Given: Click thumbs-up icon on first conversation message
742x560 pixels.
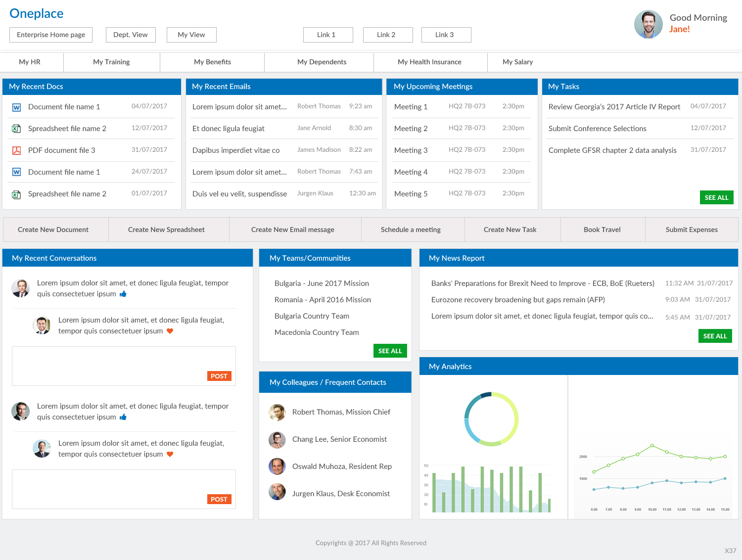Looking at the screenshot, I should click(x=123, y=294).
